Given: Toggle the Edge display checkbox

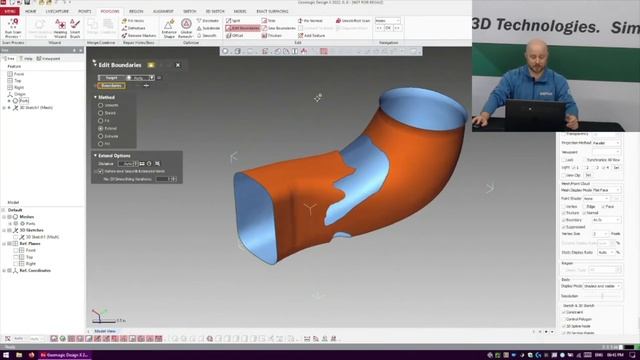Looking at the screenshot, I should tap(584, 207).
